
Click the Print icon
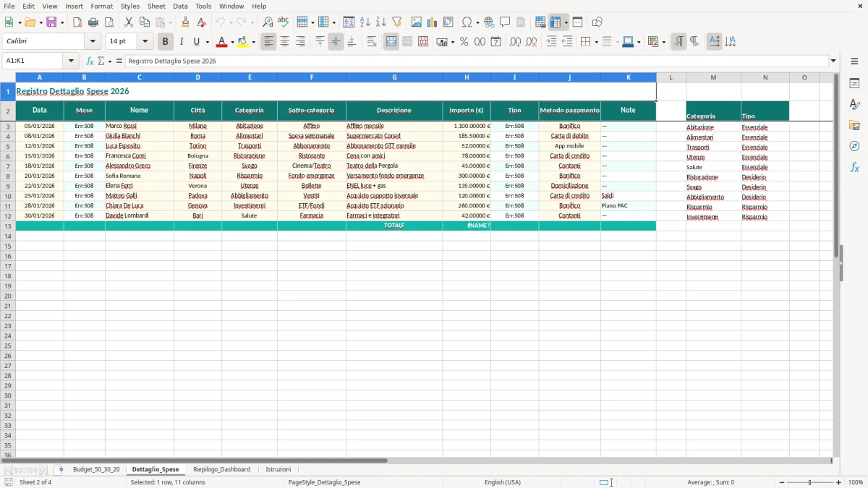click(93, 22)
